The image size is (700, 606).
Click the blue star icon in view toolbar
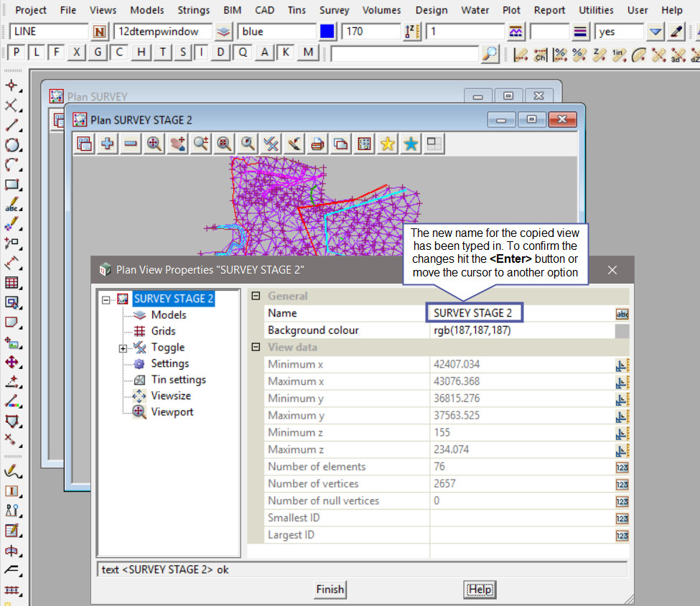(411, 144)
